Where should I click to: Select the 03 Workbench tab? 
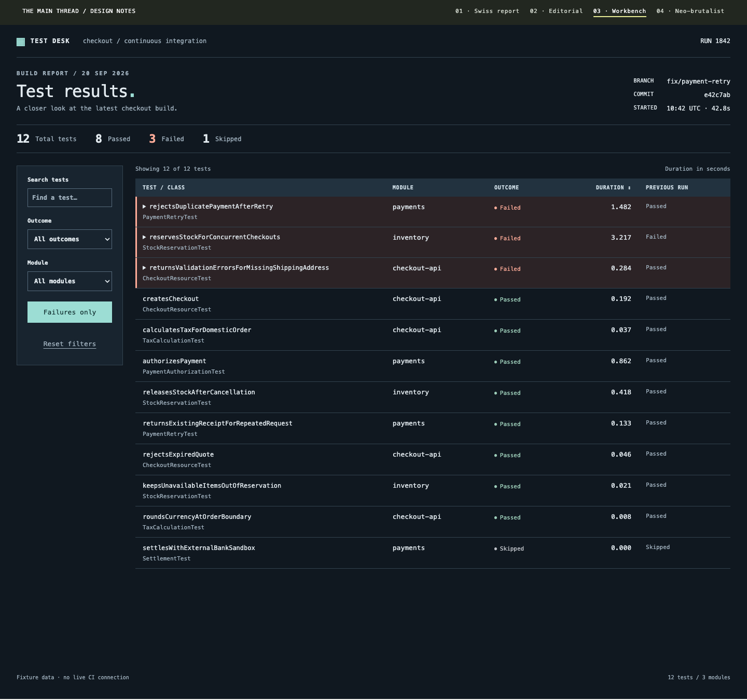(x=619, y=11)
